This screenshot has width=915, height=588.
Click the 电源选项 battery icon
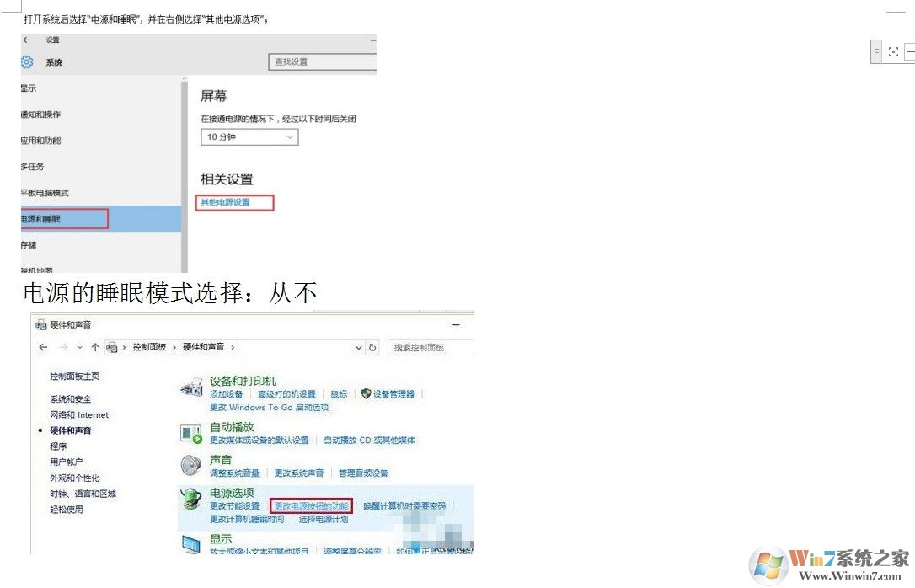coord(190,499)
